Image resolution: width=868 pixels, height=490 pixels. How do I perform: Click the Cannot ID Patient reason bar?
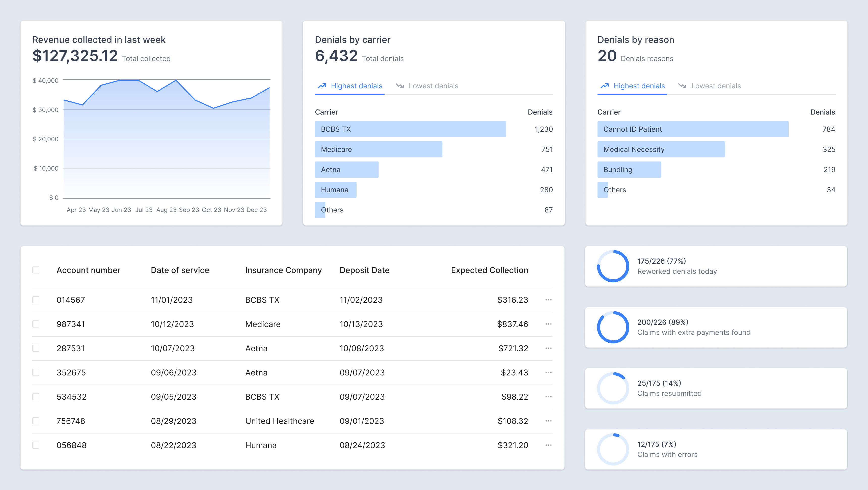click(693, 129)
